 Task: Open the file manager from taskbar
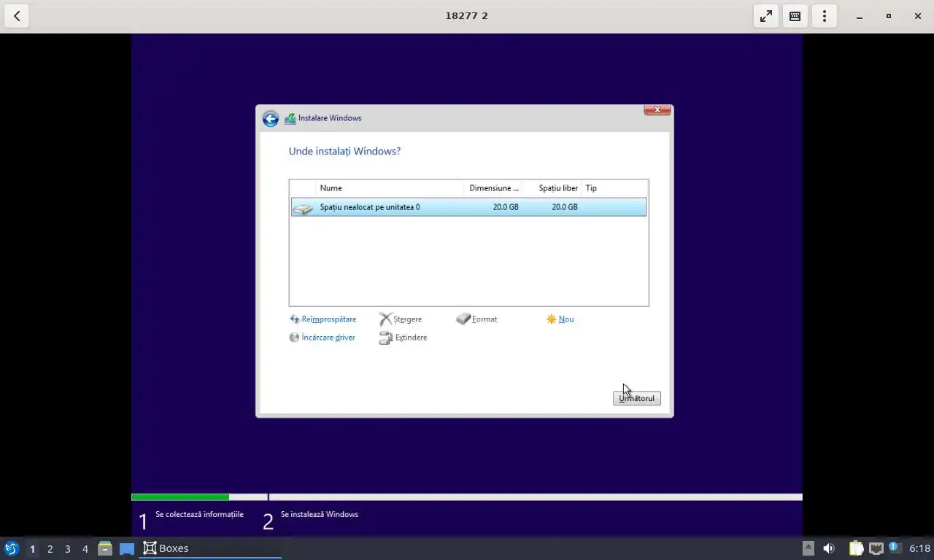tap(105, 548)
